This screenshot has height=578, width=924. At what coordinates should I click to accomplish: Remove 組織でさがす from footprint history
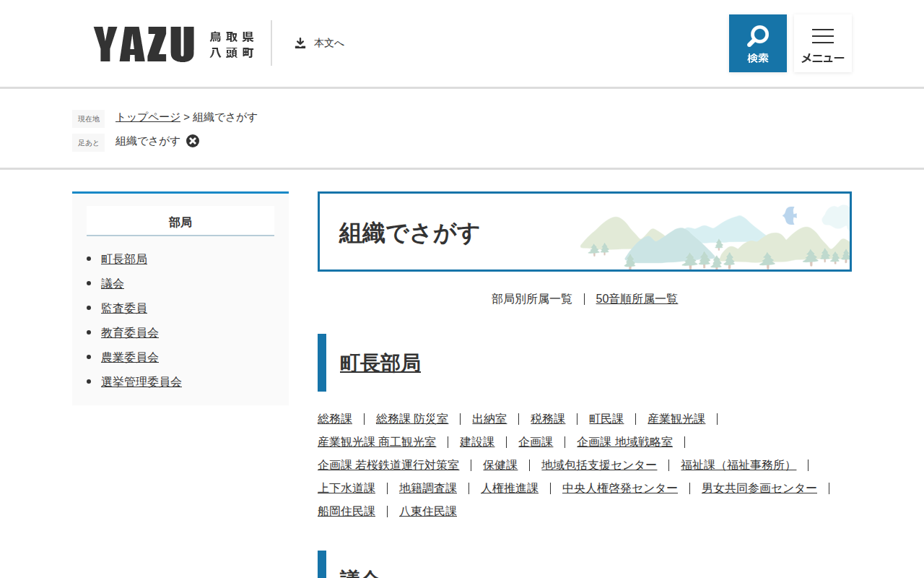[x=193, y=141]
